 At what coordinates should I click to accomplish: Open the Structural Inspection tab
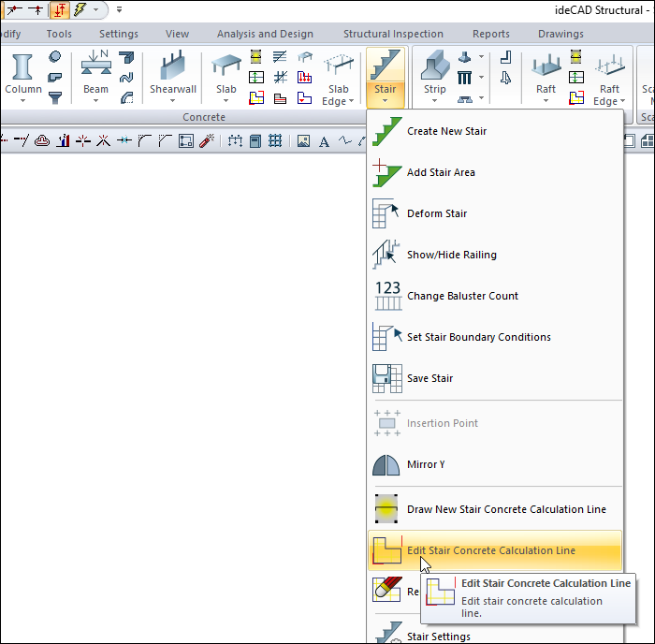click(392, 35)
